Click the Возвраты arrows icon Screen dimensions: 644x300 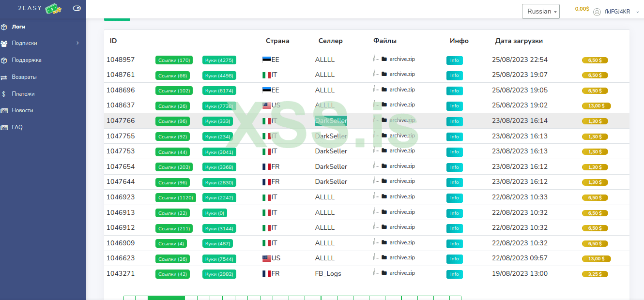point(4,77)
